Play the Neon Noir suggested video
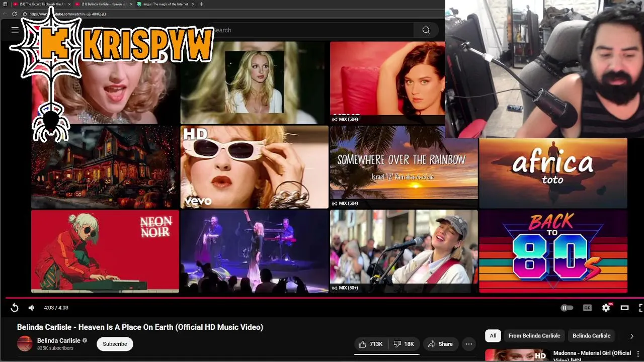644x362 pixels. [x=105, y=251]
